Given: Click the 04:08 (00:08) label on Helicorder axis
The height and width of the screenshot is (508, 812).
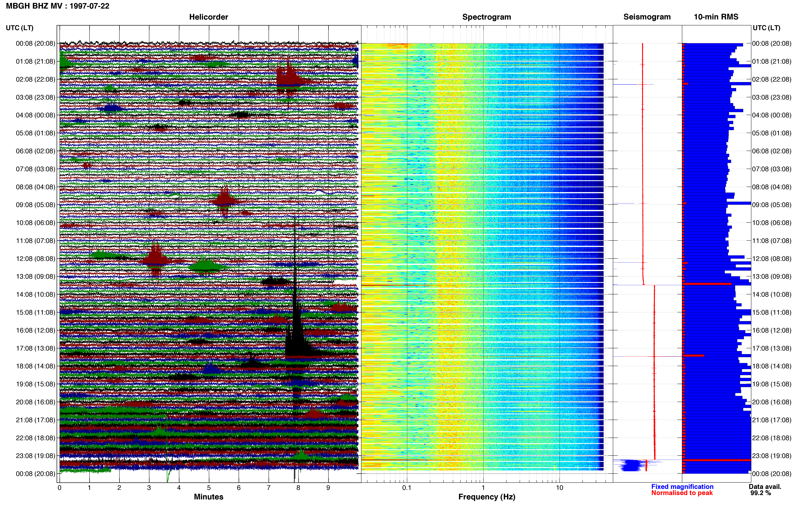Looking at the screenshot, I should (x=35, y=115).
